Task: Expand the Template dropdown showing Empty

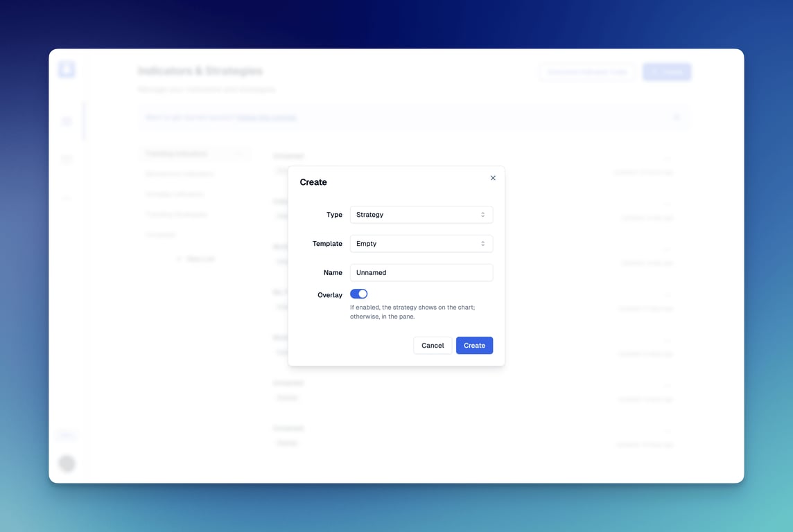Action: (421, 244)
